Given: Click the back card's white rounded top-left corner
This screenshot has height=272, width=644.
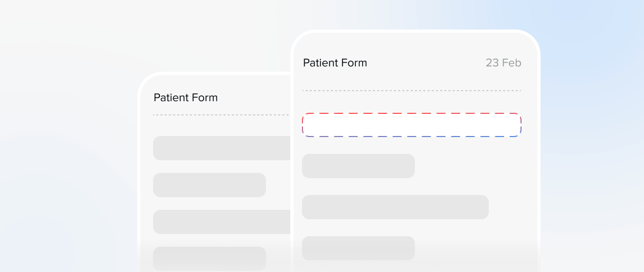Looking at the screenshot, I should [x=145, y=79].
